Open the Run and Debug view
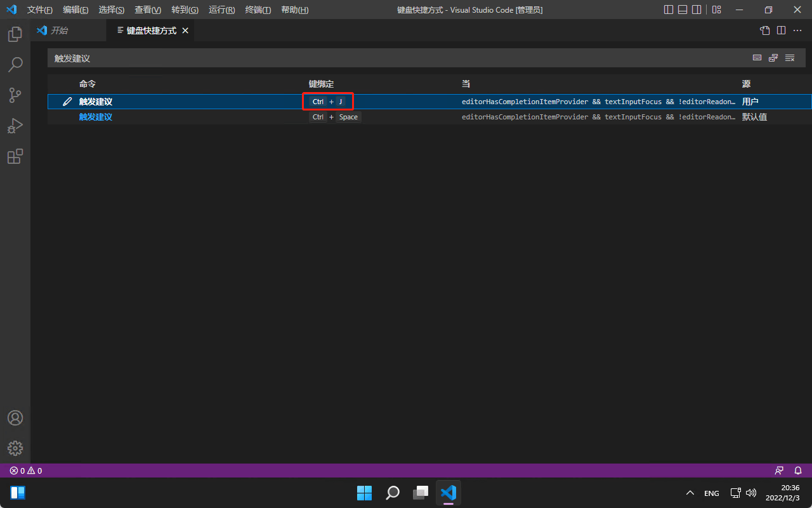The width and height of the screenshot is (812, 508). pyautogui.click(x=15, y=126)
